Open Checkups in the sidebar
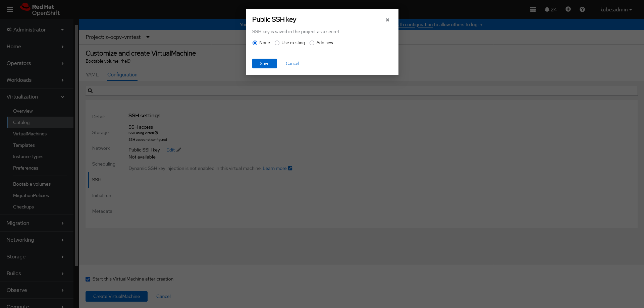The image size is (644, 308). [x=40, y=207]
